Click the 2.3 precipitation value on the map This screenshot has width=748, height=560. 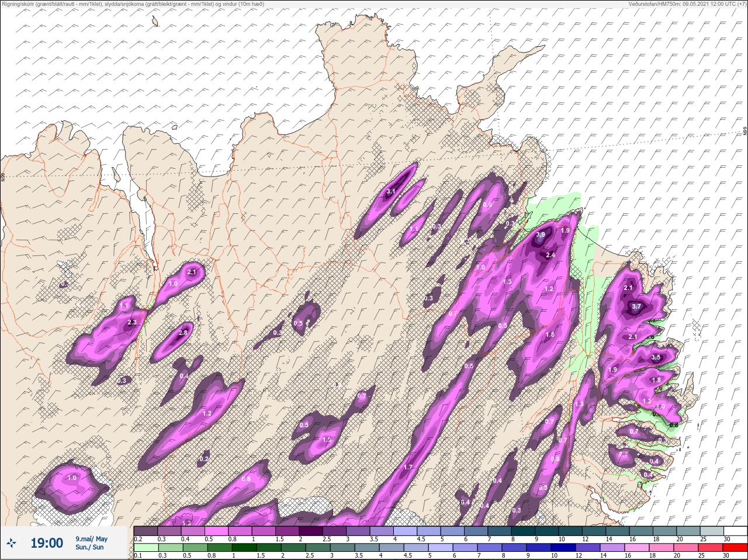click(131, 322)
